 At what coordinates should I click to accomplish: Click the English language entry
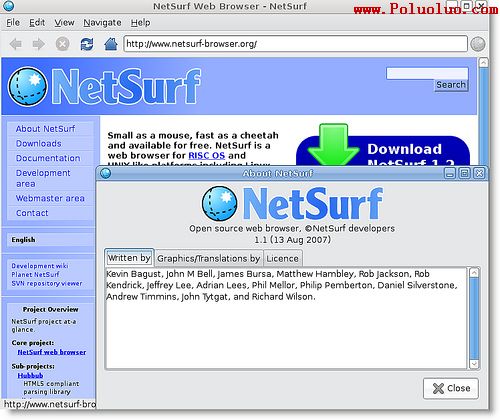(x=23, y=240)
